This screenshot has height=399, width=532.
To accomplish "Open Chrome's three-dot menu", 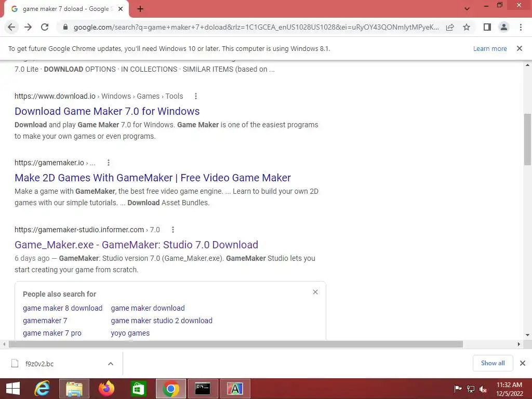I will [x=521, y=27].
